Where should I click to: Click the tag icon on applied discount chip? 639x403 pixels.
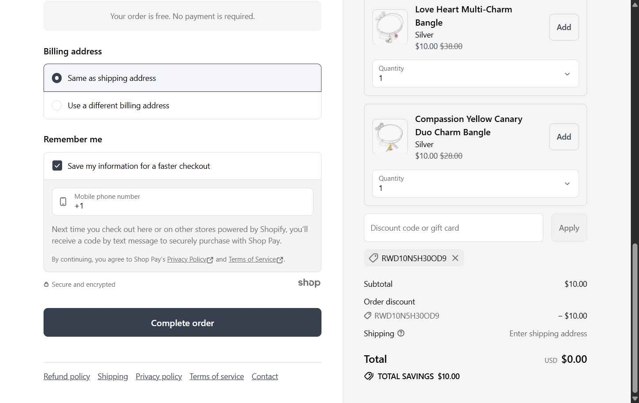(373, 258)
